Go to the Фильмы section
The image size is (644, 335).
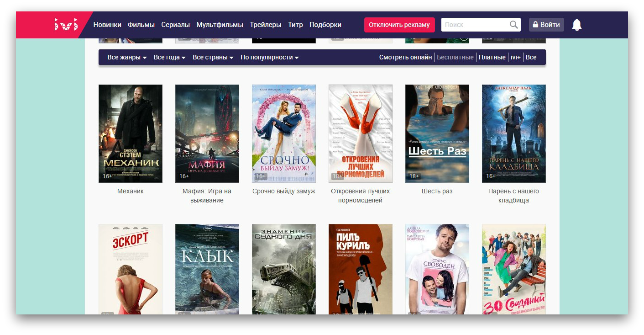click(x=141, y=25)
